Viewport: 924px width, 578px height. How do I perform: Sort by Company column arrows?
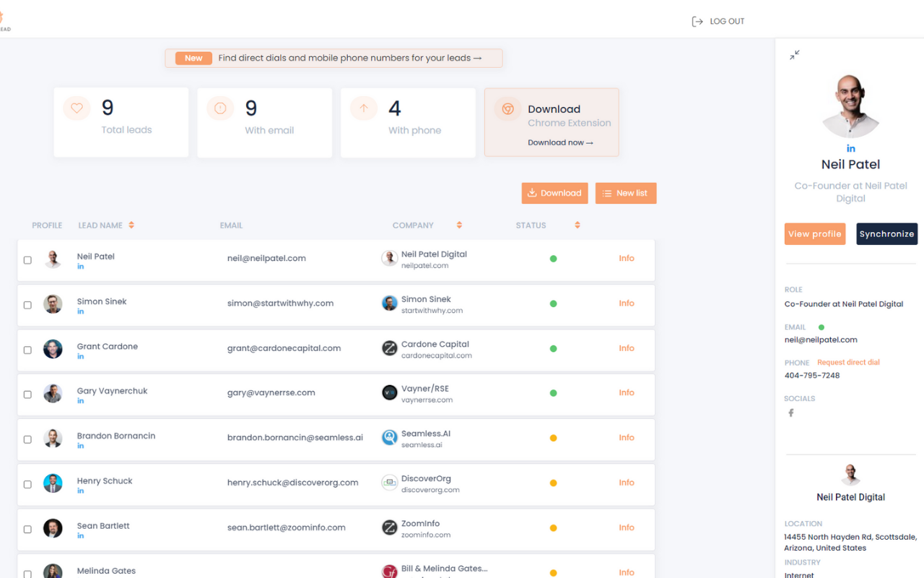click(x=459, y=225)
